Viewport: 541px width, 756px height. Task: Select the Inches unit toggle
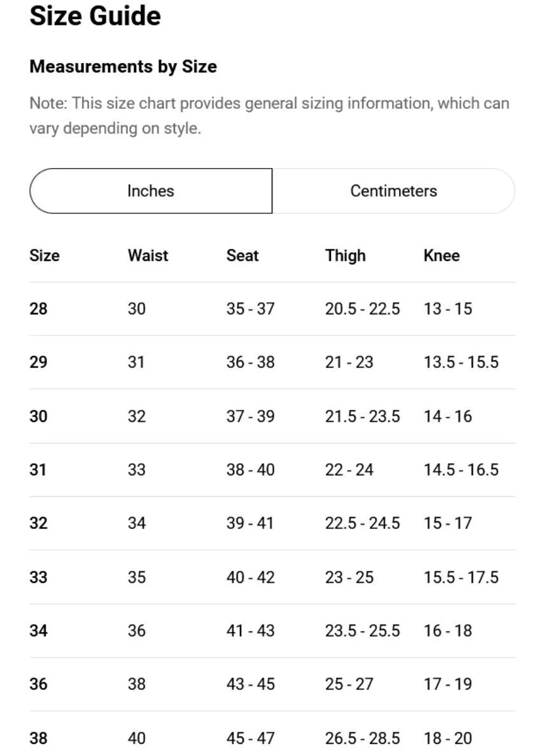(x=151, y=191)
